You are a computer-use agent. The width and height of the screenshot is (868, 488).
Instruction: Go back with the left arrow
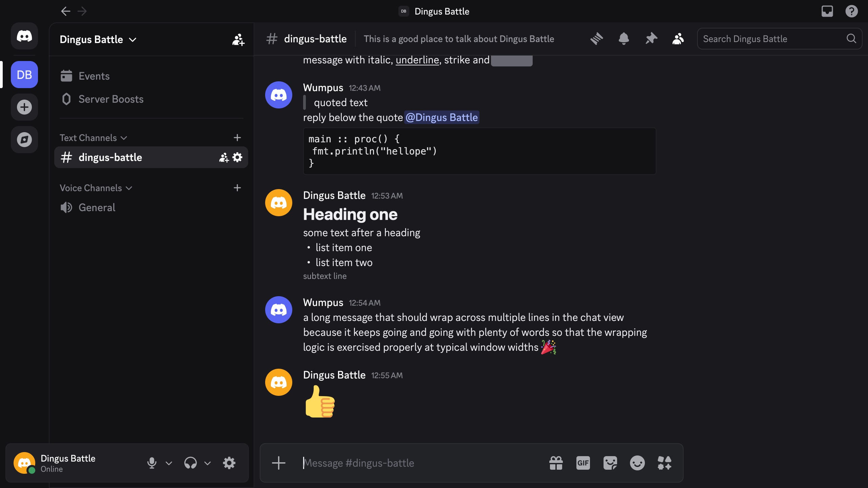tap(65, 11)
